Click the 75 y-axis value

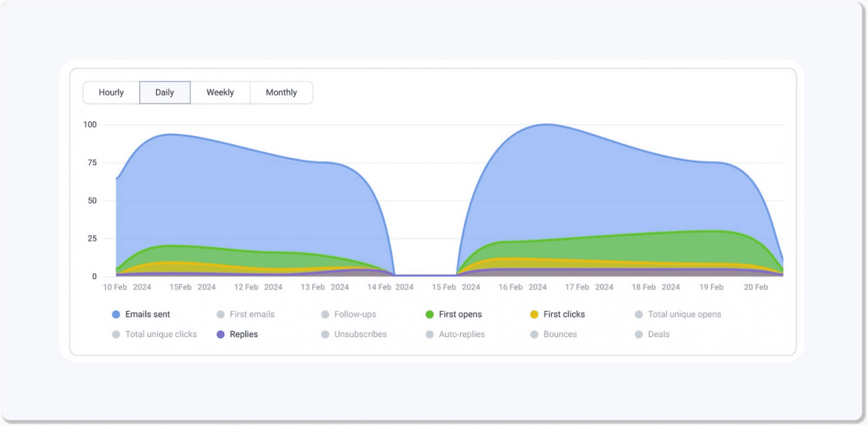click(x=92, y=163)
